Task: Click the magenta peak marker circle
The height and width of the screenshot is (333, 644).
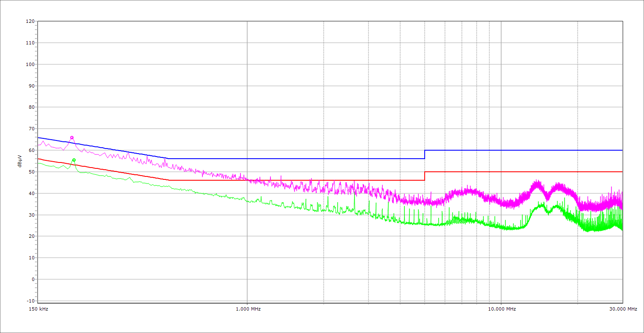Action: [x=72, y=138]
